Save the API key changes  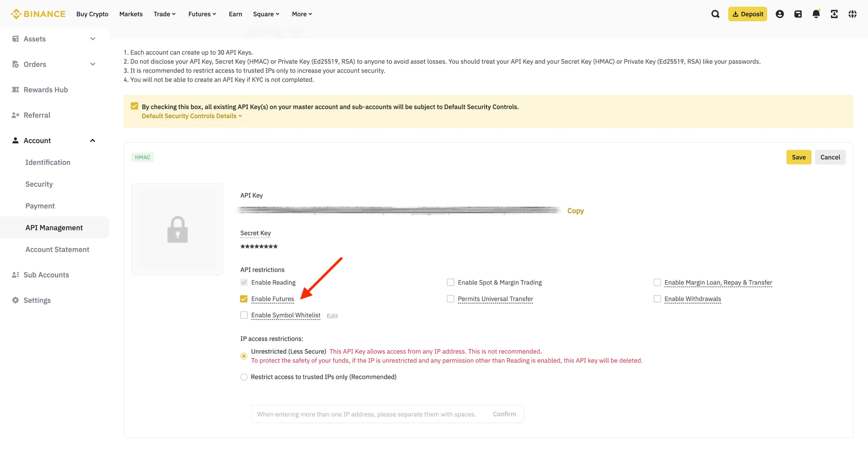coord(799,157)
